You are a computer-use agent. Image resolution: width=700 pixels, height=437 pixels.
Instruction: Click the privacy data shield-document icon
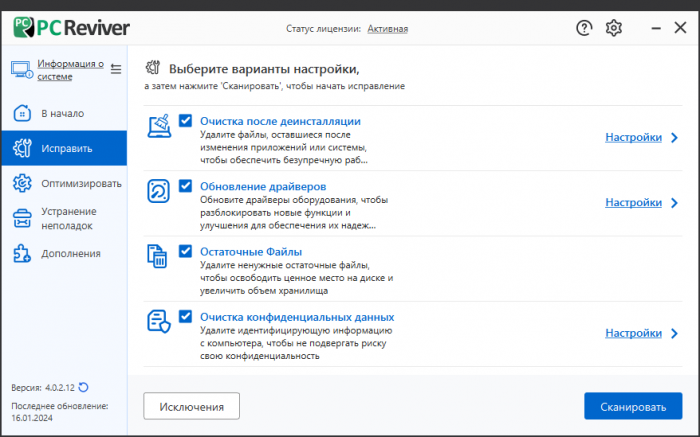[x=159, y=321]
